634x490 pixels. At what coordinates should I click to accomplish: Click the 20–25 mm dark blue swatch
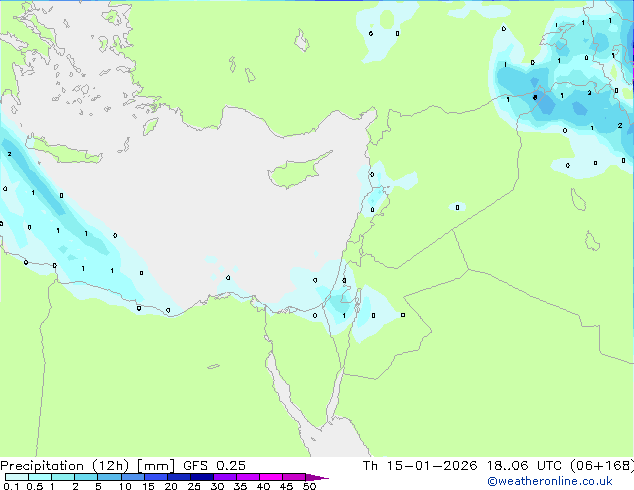178,477
